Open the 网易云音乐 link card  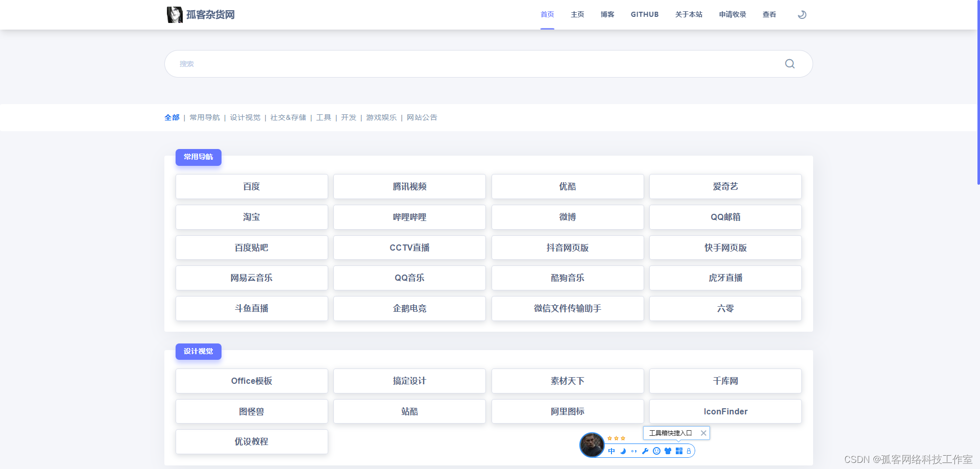[252, 278]
